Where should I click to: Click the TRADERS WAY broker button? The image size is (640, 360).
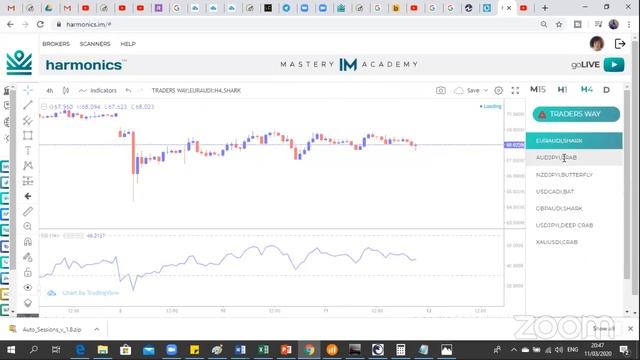[576, 114]
